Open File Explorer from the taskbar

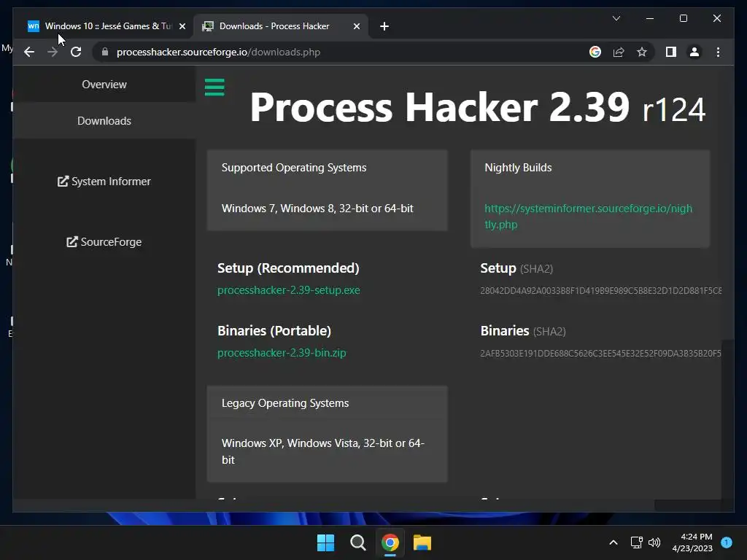[422, 542]
